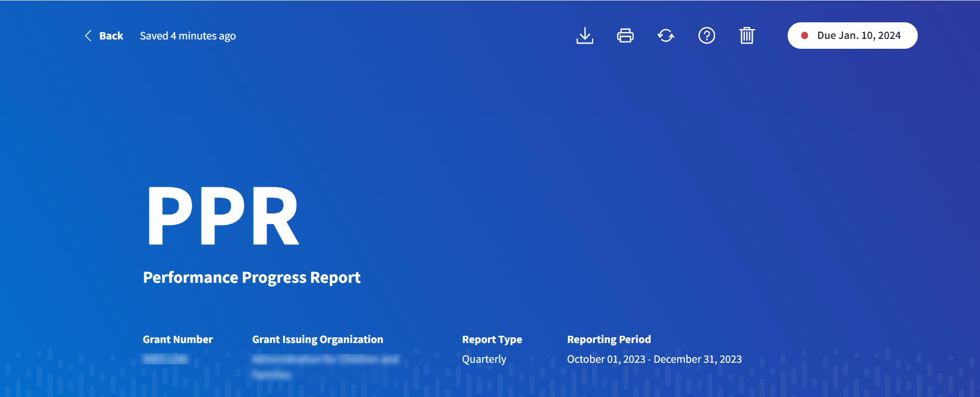Click the Grant Number label
Image resolution: width=980 pixels, height=397 pixels.
pos(178,339)
